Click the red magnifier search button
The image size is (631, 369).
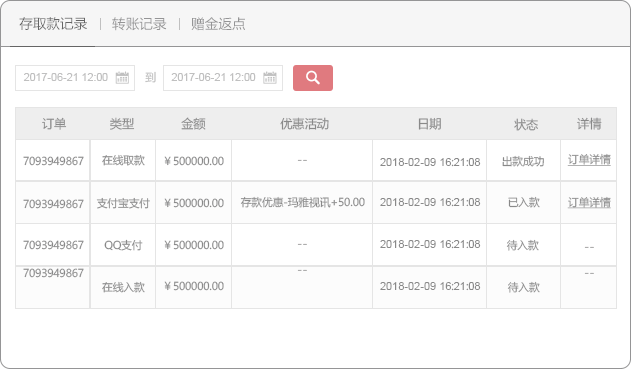(x=313, y=78)
